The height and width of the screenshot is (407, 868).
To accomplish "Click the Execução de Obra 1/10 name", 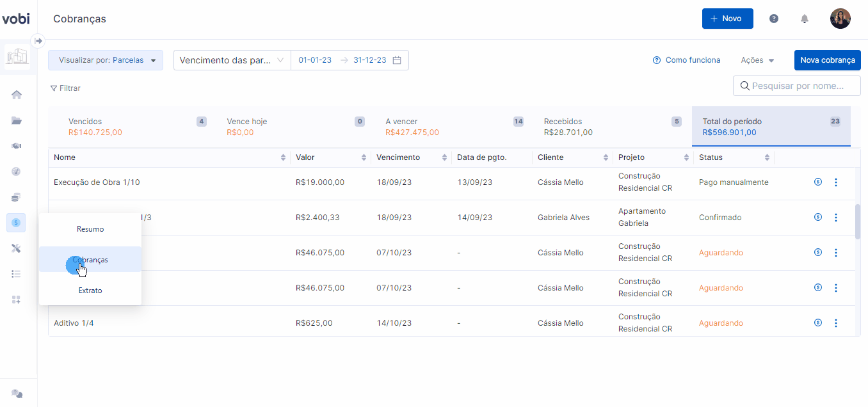I will 97,182.
